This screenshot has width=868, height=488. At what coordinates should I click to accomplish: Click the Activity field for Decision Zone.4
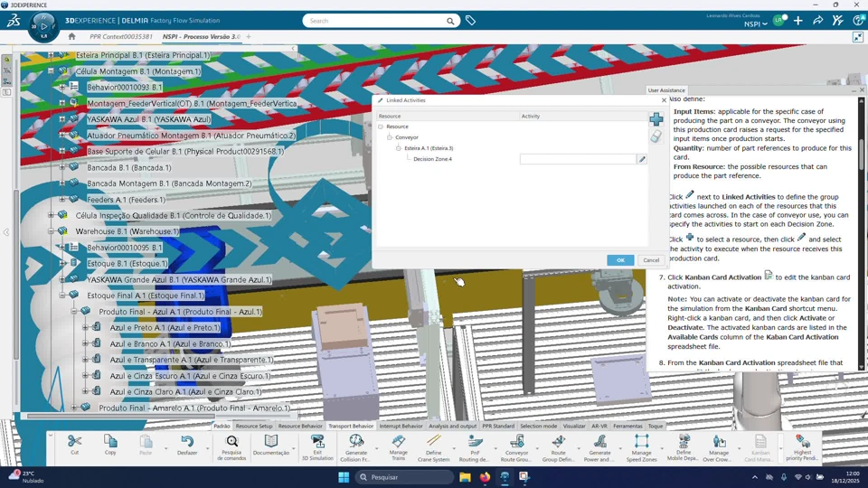click(x=577, y=159)
